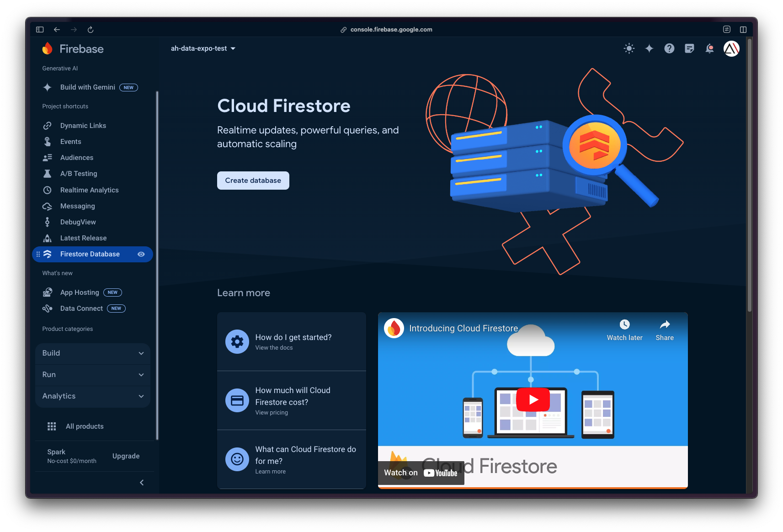This screenshot has height=532, width=783.
Task: Click the Spark No-cost plan label
Action: (x=72, y=456)
